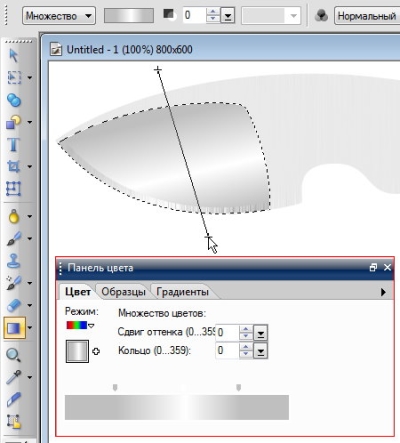The height and width of the screenshot is (443, 400).
Task: Click the Сдвиг оттенка value field
Action: coord(228,332)
